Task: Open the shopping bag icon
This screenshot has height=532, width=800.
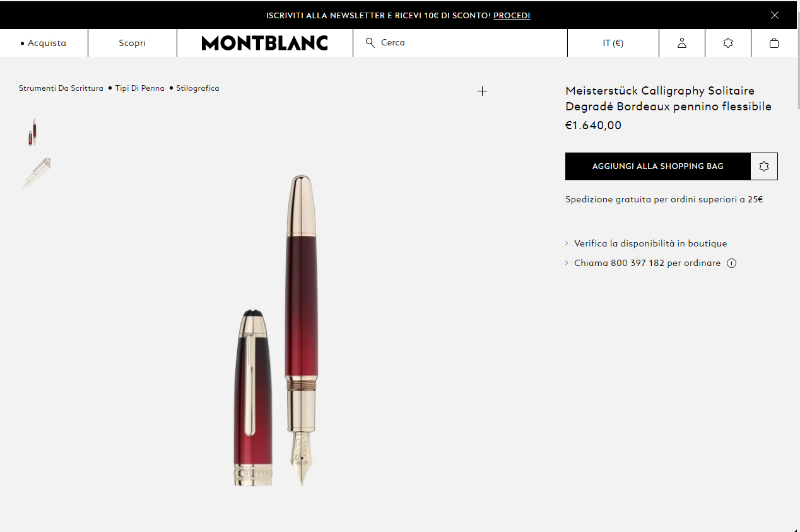Action: 774,43
